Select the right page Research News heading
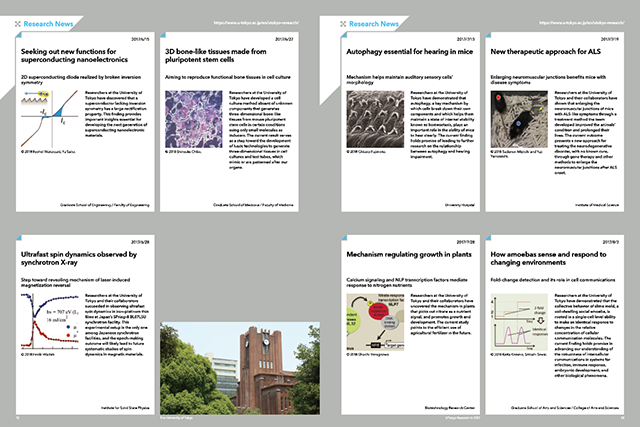 373,24
